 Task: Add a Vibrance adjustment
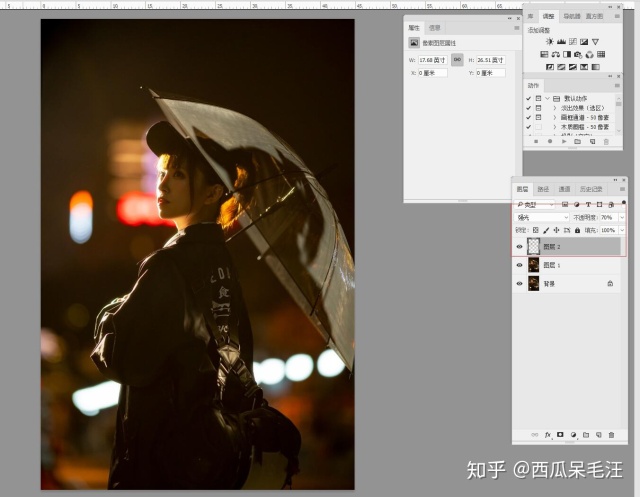click(596, 42)
